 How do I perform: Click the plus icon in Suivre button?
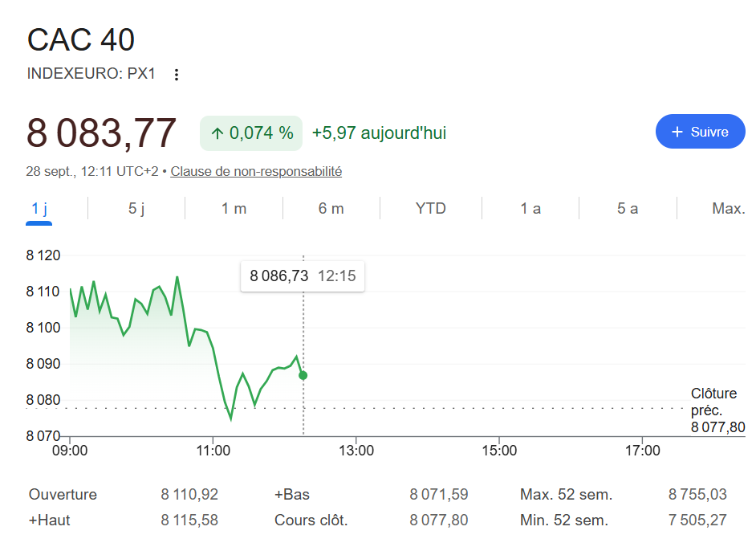click(677, 132)
